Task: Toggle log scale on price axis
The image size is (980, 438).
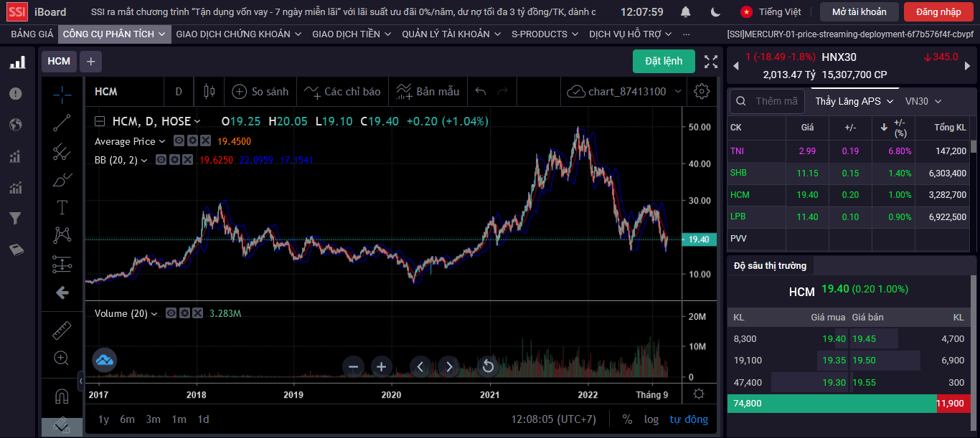Action: pyautogui.click(x=651, y=419)
